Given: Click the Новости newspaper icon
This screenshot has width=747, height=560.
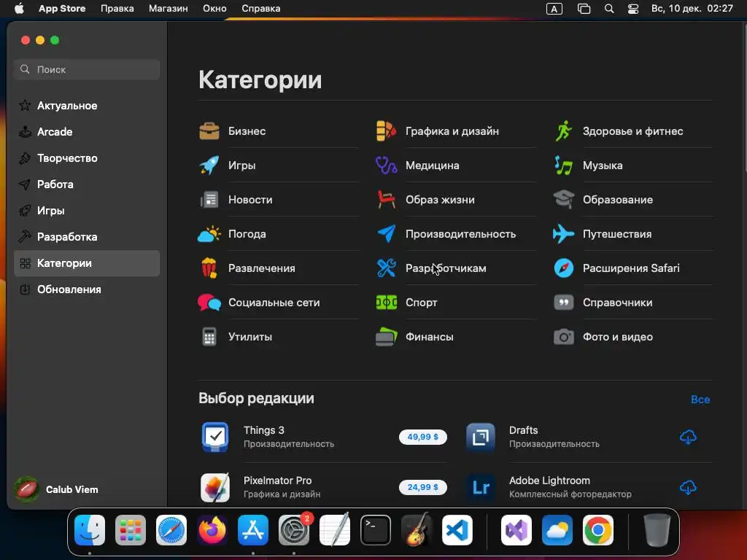Looking at the screenshot, I should (x=209, y=200).
